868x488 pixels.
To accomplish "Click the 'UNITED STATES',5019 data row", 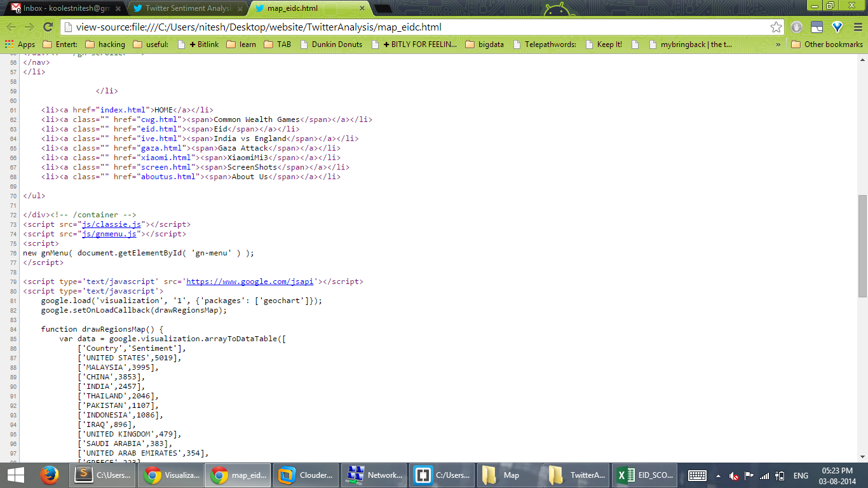I will pyautogui.click(x=130, y=358).
